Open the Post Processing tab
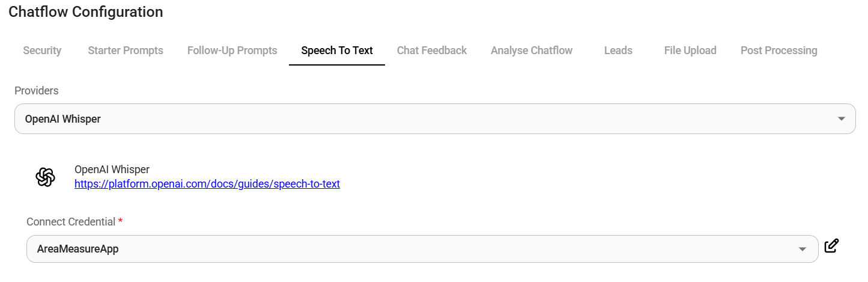This screenshot has height=282, width=868. pos(778,51)
